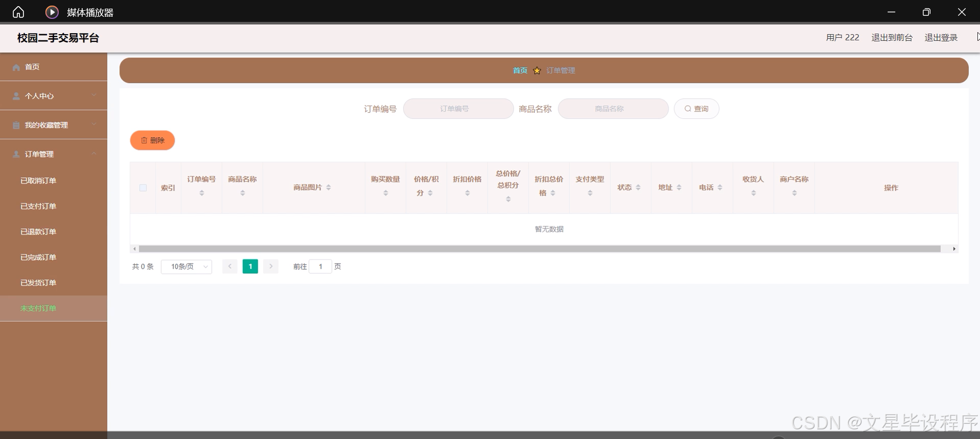Click the horizontal table scrollbar
The image size is (980, 439).
pos(540,249)
